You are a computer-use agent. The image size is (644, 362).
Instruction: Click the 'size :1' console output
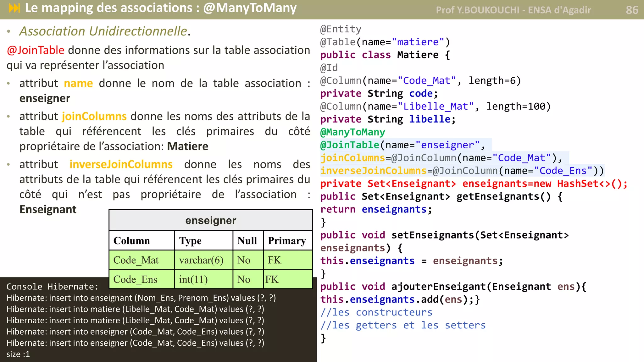[18, 354]
